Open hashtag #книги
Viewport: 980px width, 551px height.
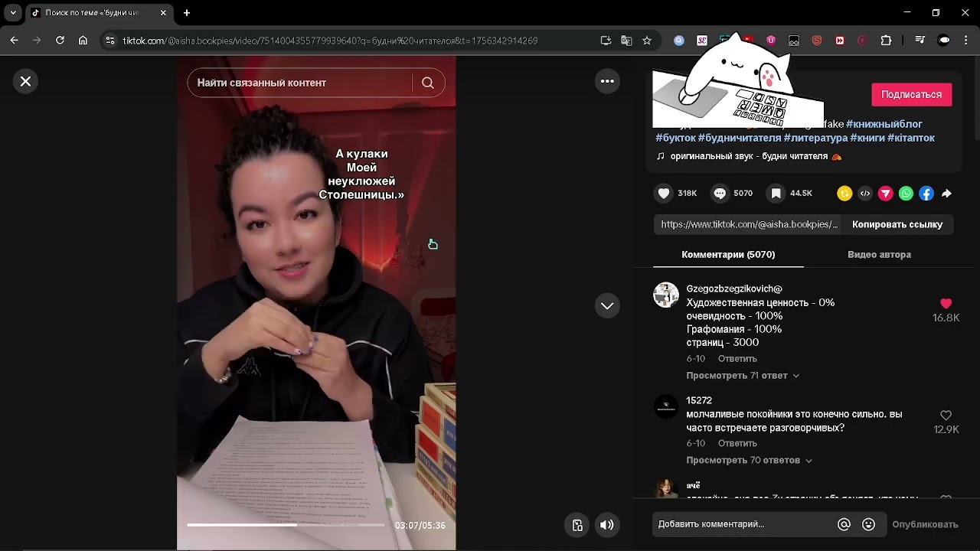coord(867,138)
